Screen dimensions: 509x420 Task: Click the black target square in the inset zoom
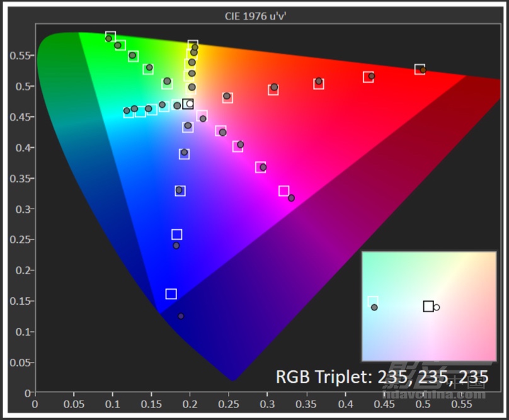(x=428, y=307)
